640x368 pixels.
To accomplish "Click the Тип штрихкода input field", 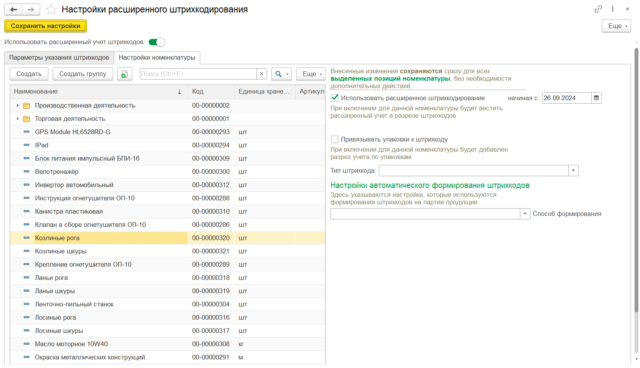I will (x=474, y=171).
